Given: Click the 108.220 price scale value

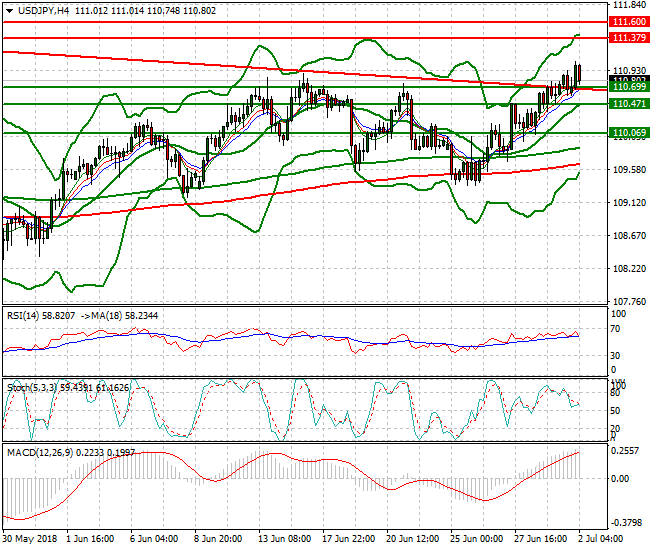Looking at the screenshot, I should 629,269.
